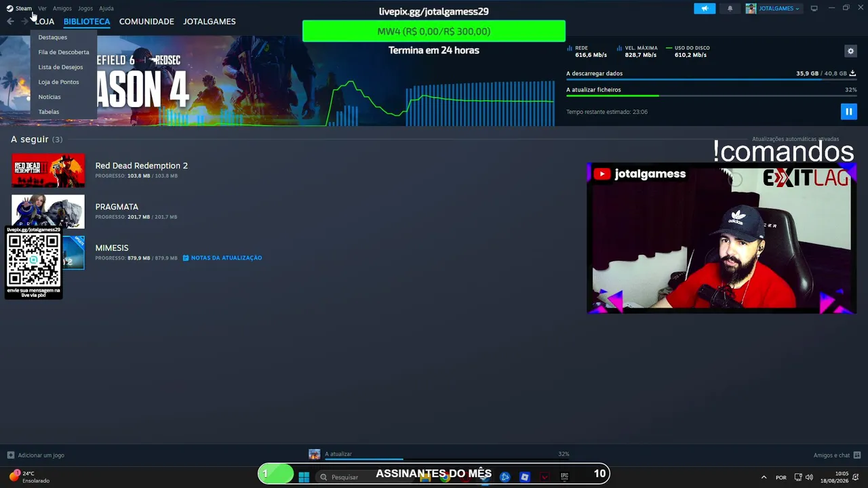Open Amigos e chat panel
Viewport: 868px width, 488px height.
coord(837,455)
